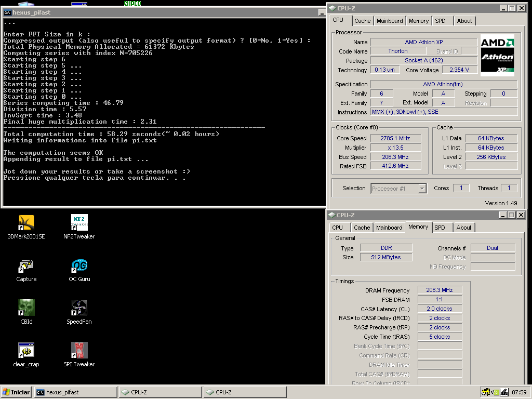Open SPD tab in upper CPU-Z
The height and width of the screenshot is (399, 532).
pos(443,21)
